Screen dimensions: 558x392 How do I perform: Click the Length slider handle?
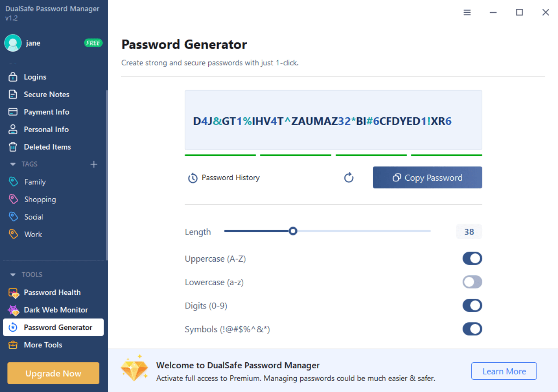pyautogui.click(x=293, y=231)
